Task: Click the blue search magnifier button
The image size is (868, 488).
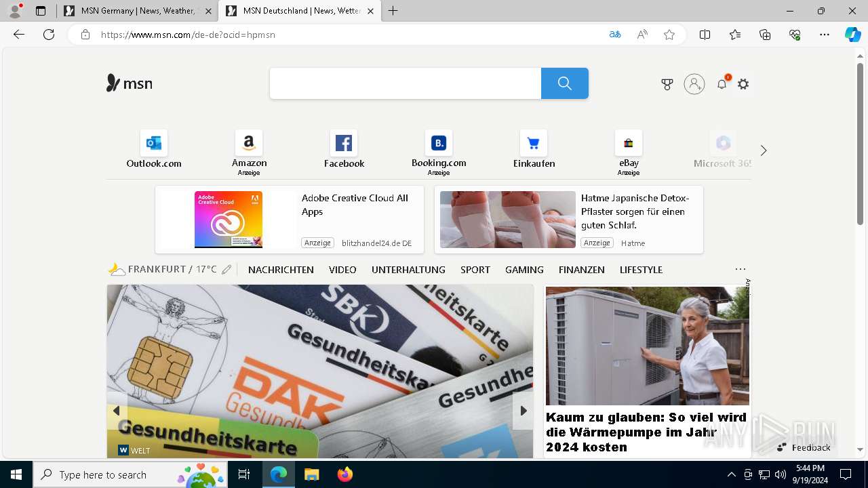Action: point(565,83)
